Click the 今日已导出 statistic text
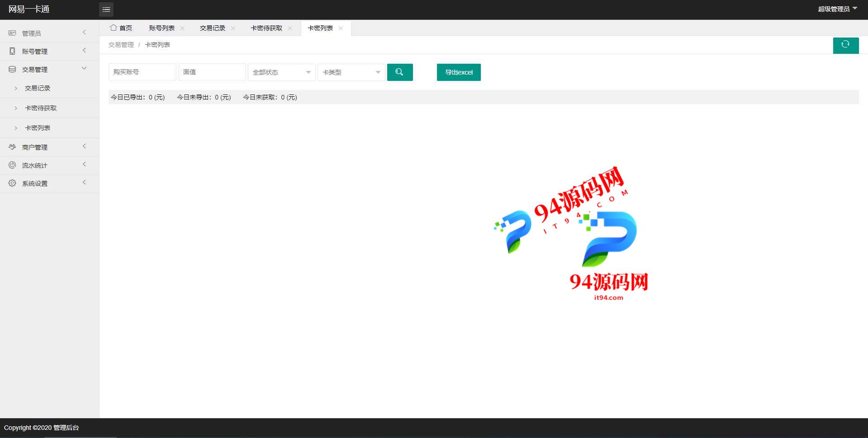 138,97
